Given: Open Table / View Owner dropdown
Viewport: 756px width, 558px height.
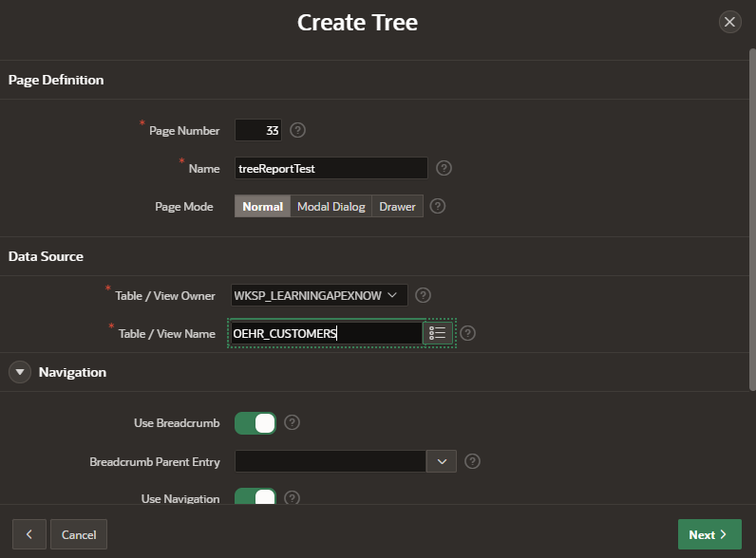Looking at the screenshot, I should coord(319,295).
